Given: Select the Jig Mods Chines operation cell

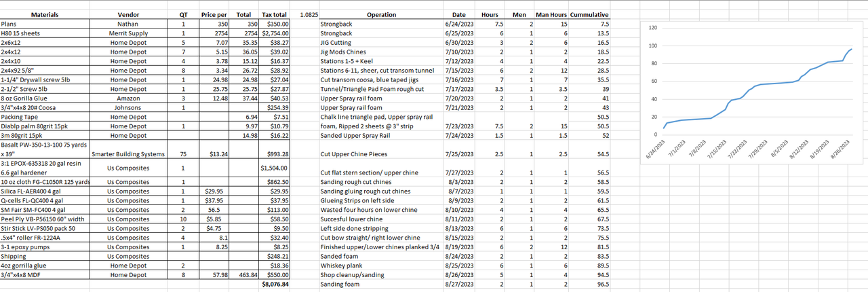Looking at the screenshot, I should [x=382, y=52].
